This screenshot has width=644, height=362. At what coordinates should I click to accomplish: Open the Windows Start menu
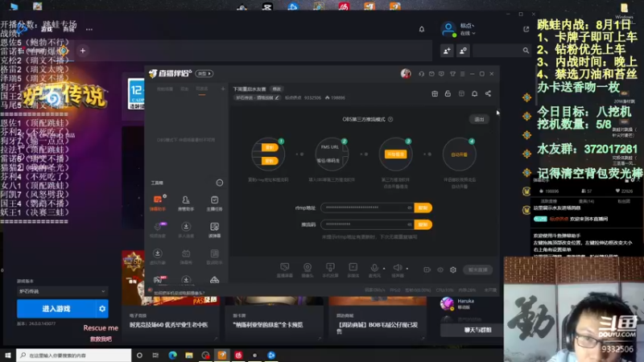[8, 355]
